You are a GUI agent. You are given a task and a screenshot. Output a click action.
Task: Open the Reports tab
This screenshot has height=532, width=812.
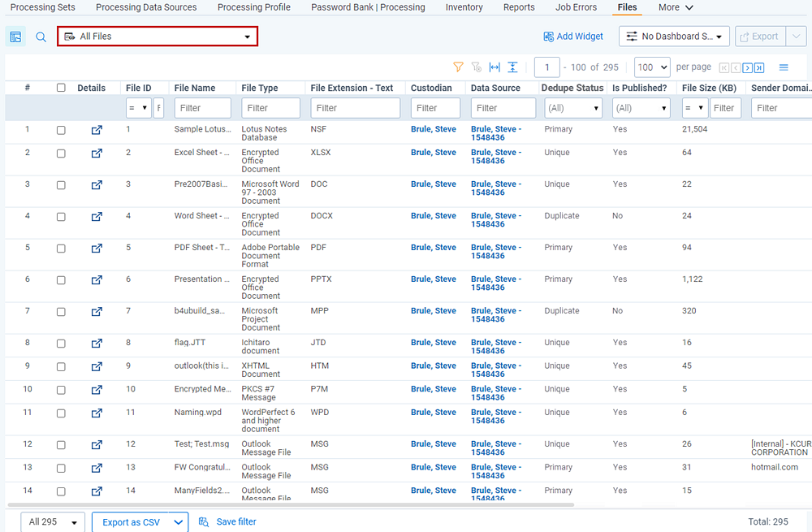519,7
